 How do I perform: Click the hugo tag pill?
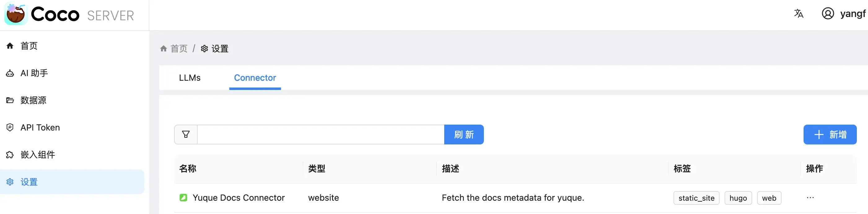(x=738, y=198)
